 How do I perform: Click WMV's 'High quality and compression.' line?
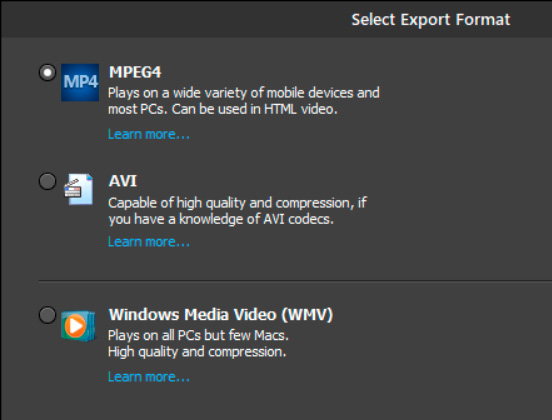click(197, 352)
